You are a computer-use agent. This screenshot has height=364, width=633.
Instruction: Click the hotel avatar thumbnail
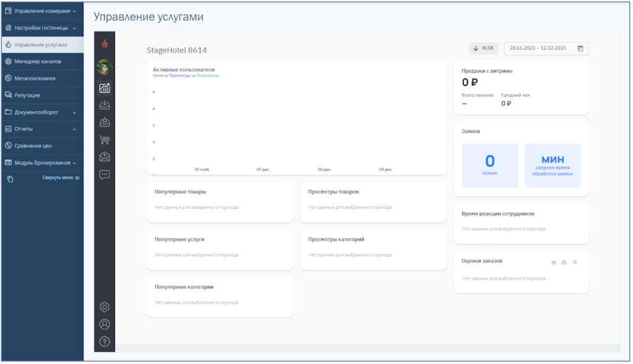coord(104,67)
